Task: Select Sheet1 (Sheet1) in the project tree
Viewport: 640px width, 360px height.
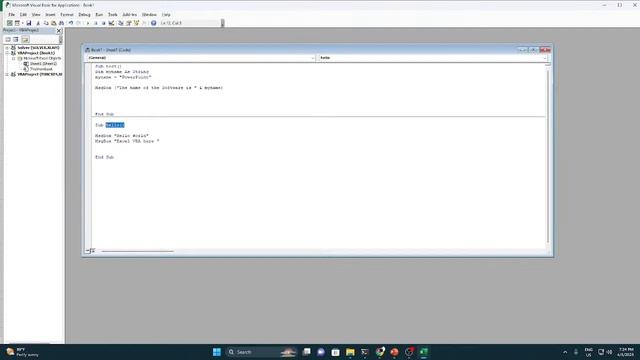Action: point(43,64)
